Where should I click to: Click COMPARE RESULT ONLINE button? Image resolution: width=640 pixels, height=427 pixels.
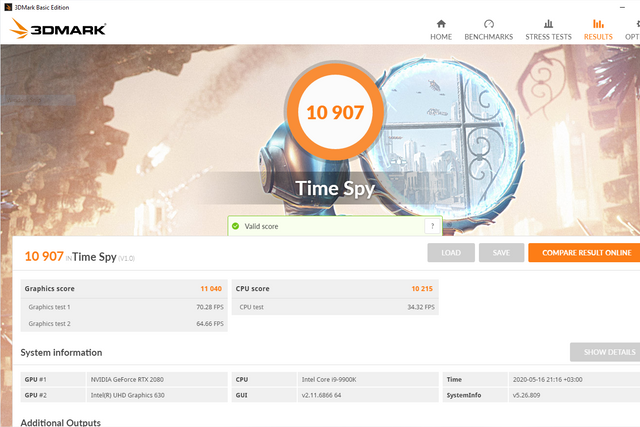point(584,253)
